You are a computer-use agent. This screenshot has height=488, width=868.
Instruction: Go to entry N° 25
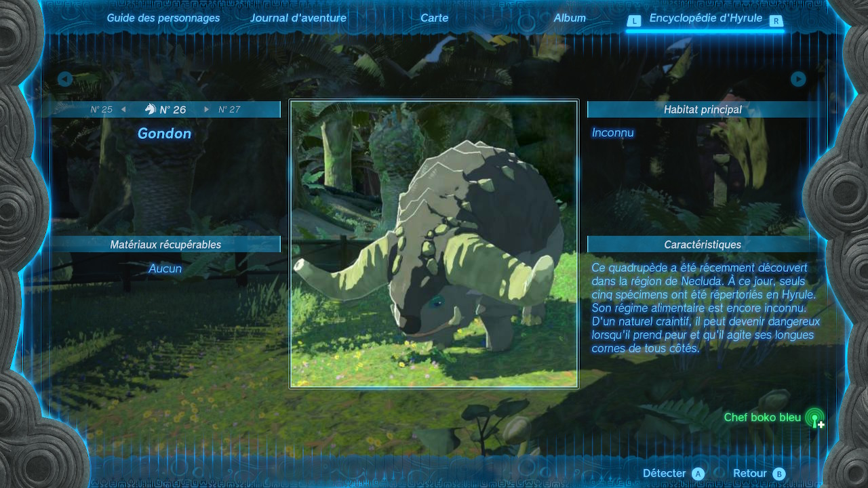click(102, 109)
